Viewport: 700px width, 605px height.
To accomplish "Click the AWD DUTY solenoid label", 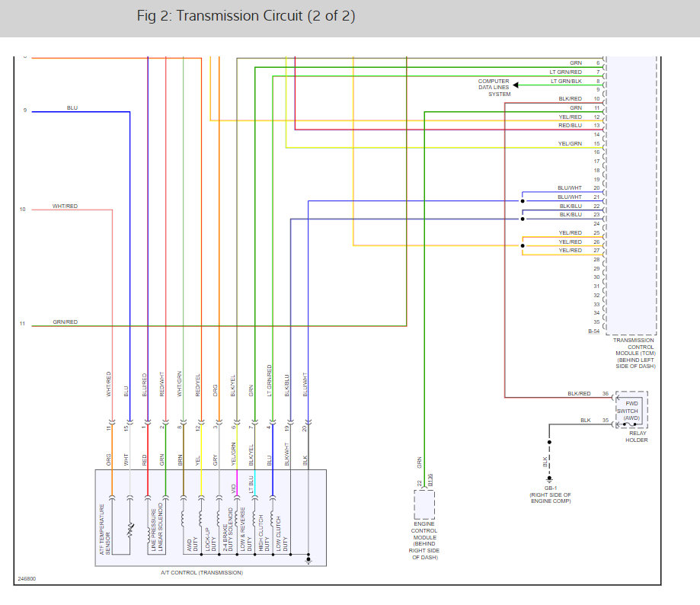I will pyautogui.click(x=193, y=544).
